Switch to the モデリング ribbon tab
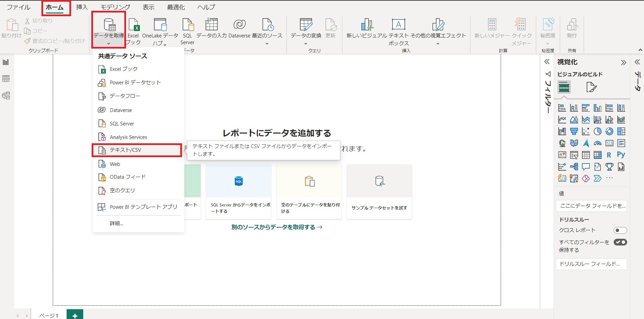Image resolution: width=644 pixels, height=319 pixels. click(x=115, y=7)
